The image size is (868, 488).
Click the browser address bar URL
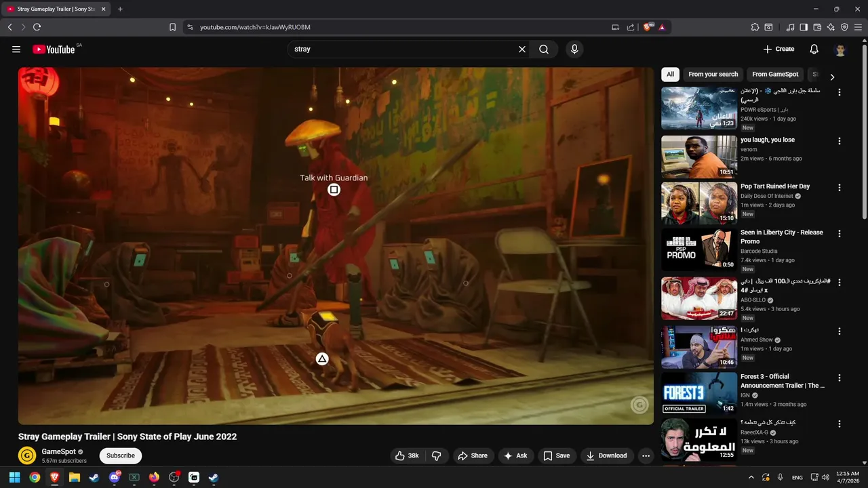pos(255,27)
